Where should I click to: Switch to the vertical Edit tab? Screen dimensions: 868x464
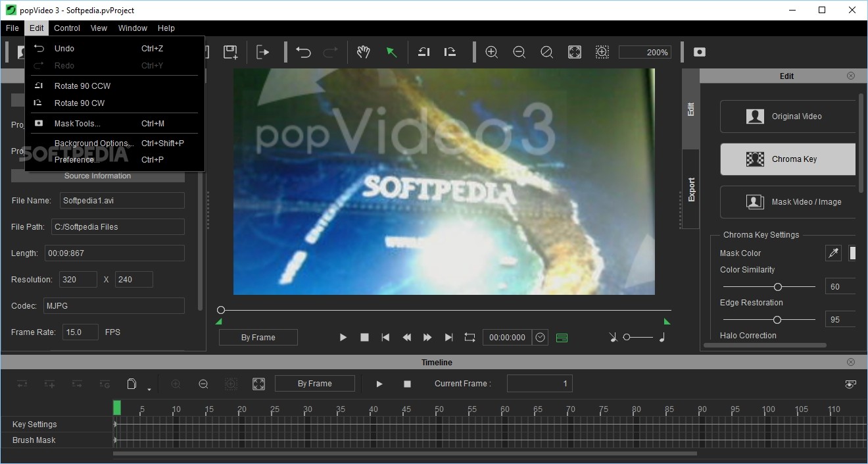690,109
